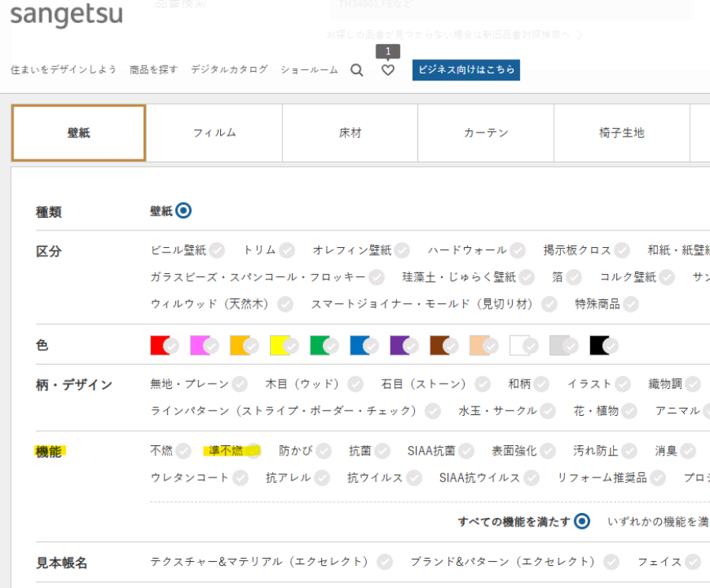Tick the check icon beside 防かび

(x=323, y=451)
